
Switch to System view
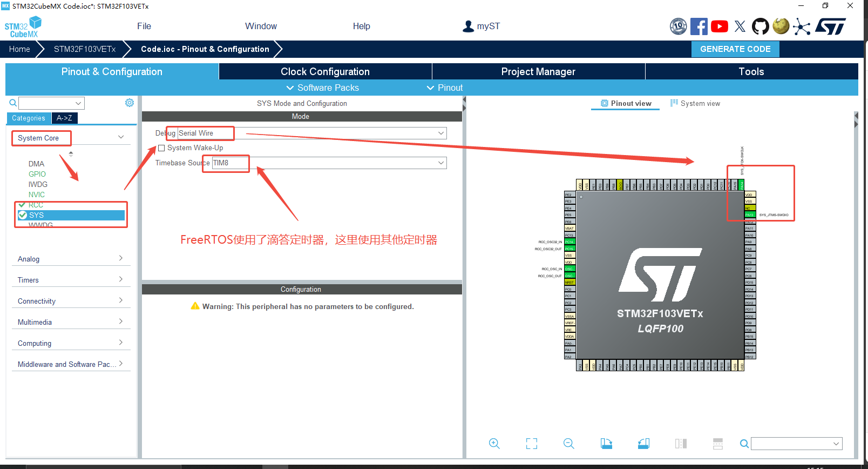click(x=695, y=103)
